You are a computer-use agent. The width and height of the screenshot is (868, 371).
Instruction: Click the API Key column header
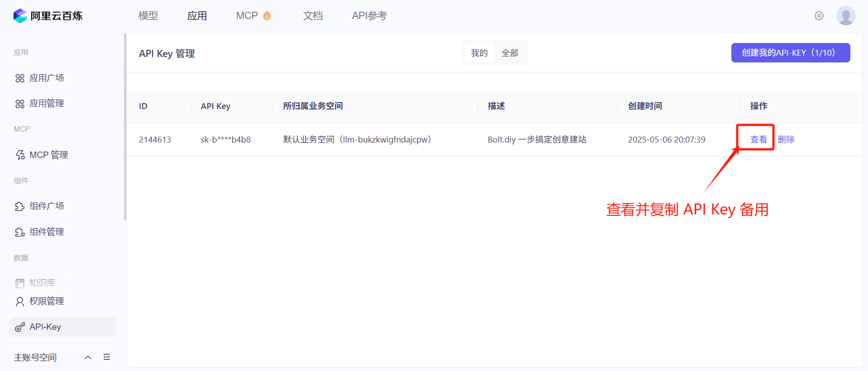pyautogui.click(x=215, y=106)
